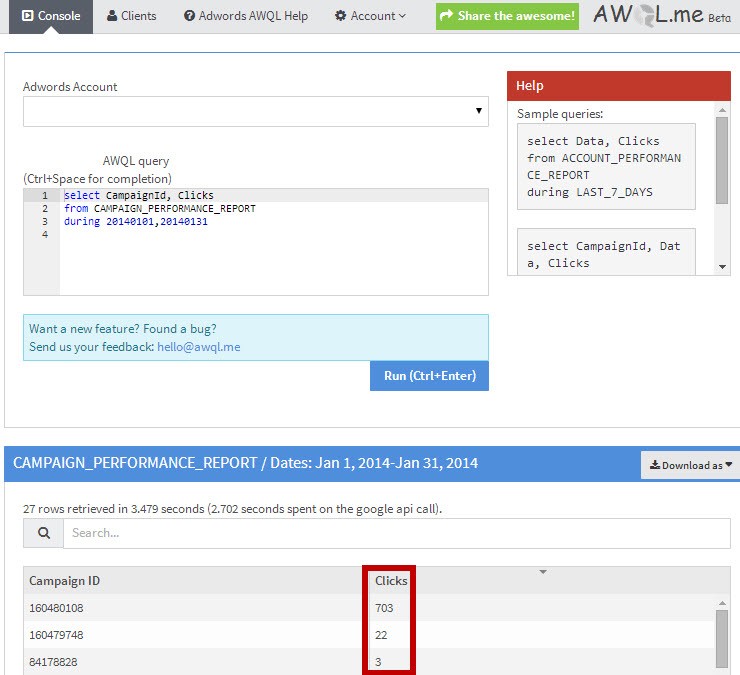The height and width of the screenshot is (675, 740).
Task: Click the results search magnifier icon
Action: [x=43, y=533]
